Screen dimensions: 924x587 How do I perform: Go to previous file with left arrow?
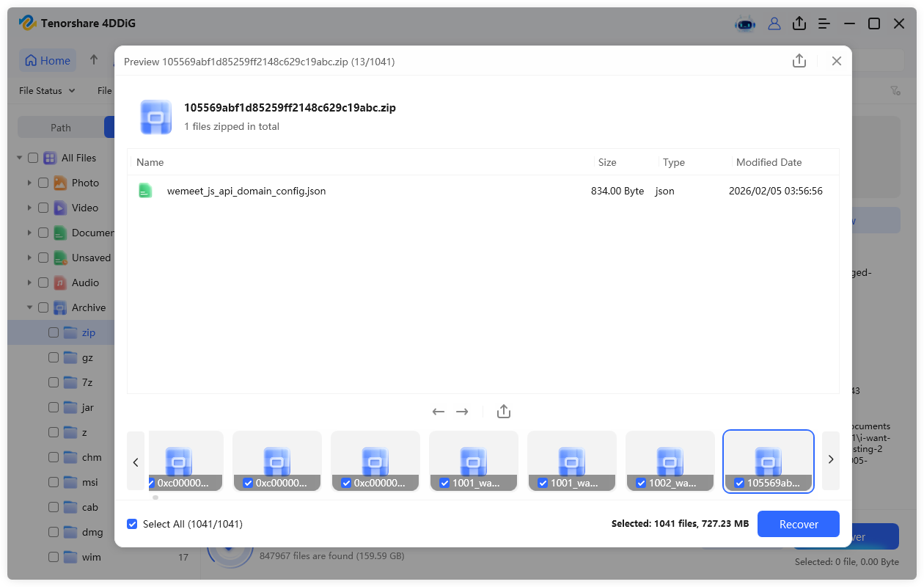tap(439, 412)
